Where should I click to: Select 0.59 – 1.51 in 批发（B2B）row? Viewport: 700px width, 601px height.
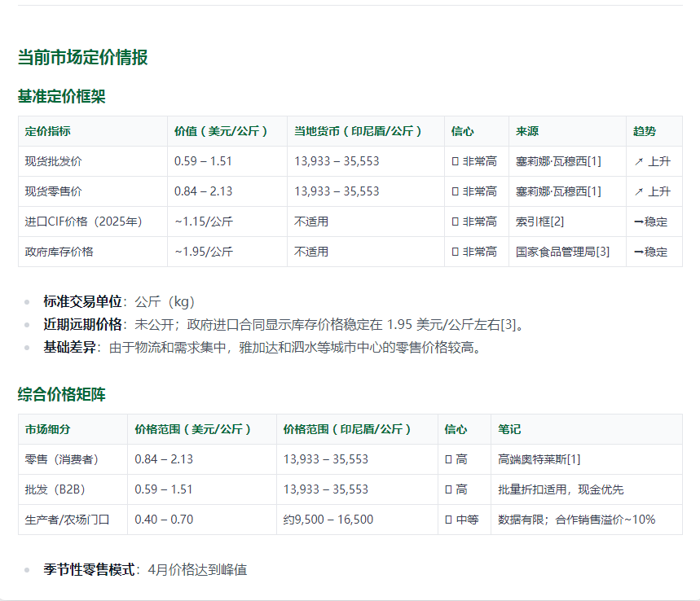(164, 489)
